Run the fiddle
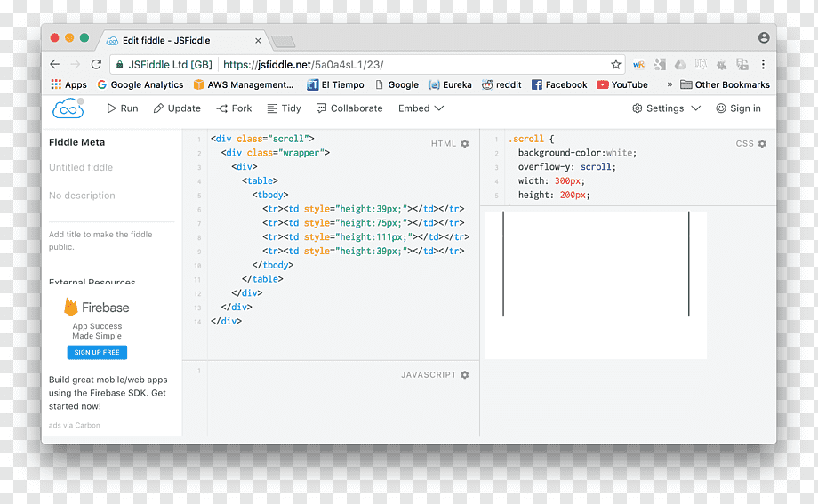The image size is (818, 504). click(x=123, y=108)
